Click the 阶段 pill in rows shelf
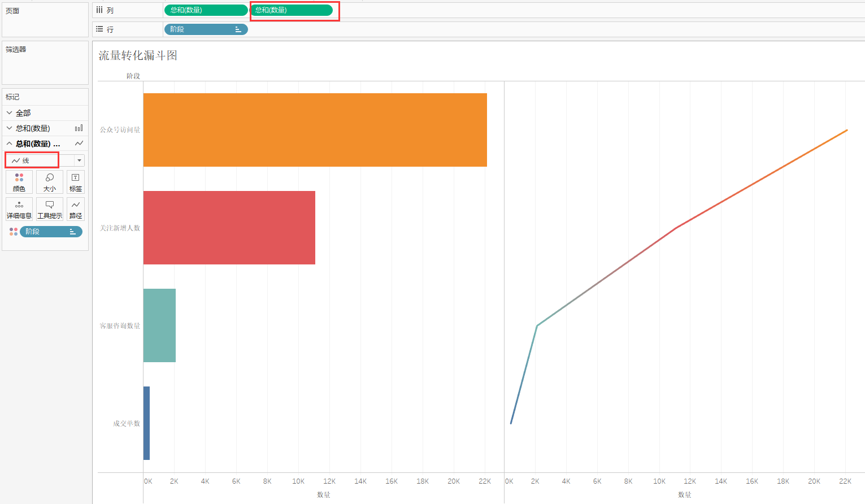This screenshot has width=865, height=504. pos(206,29)
